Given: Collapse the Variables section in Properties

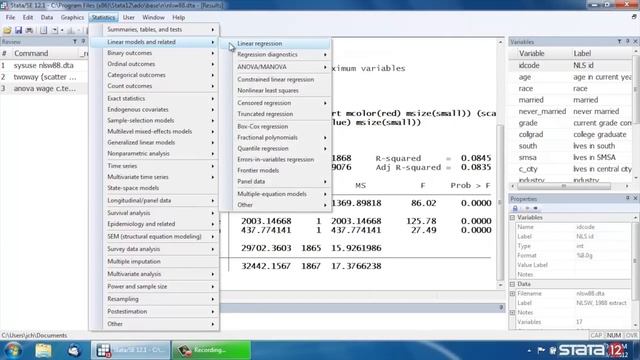Looking at the screenshot, I should tap(512, 218).
